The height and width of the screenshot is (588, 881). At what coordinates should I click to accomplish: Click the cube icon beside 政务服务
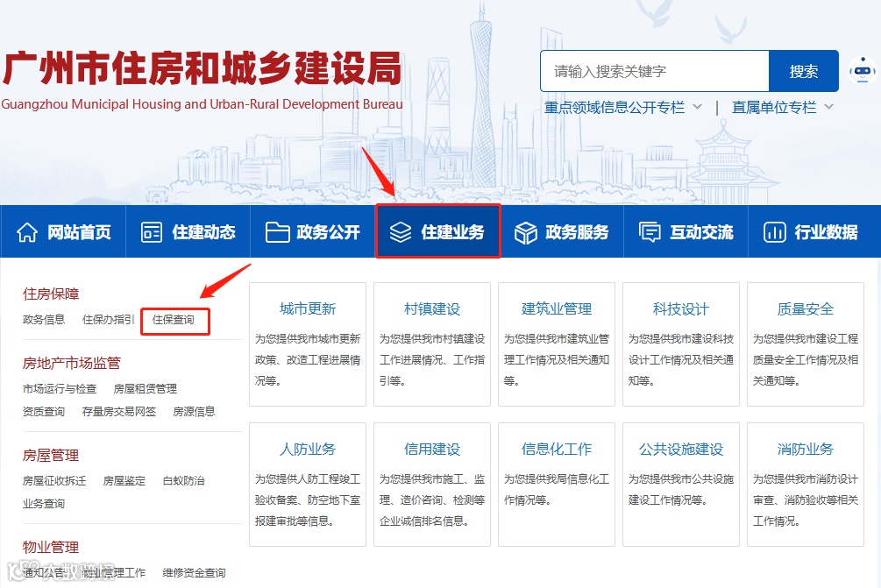(x=526, y=232)
